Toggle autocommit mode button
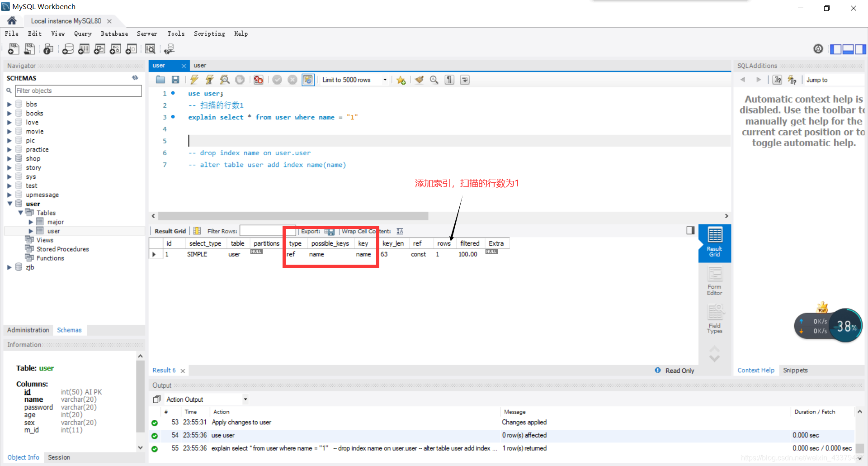The height and width of the screenshot is (466, 868). [308, 80]
